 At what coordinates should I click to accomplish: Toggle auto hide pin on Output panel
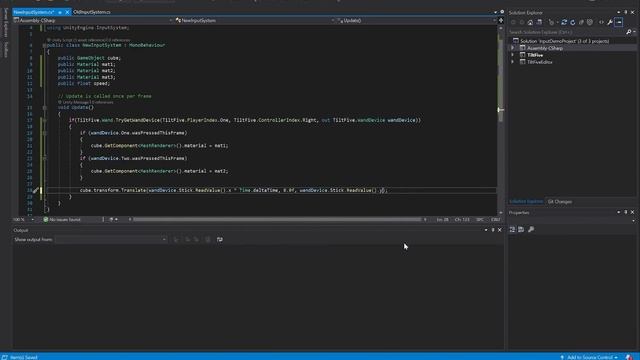pos(493,230)
